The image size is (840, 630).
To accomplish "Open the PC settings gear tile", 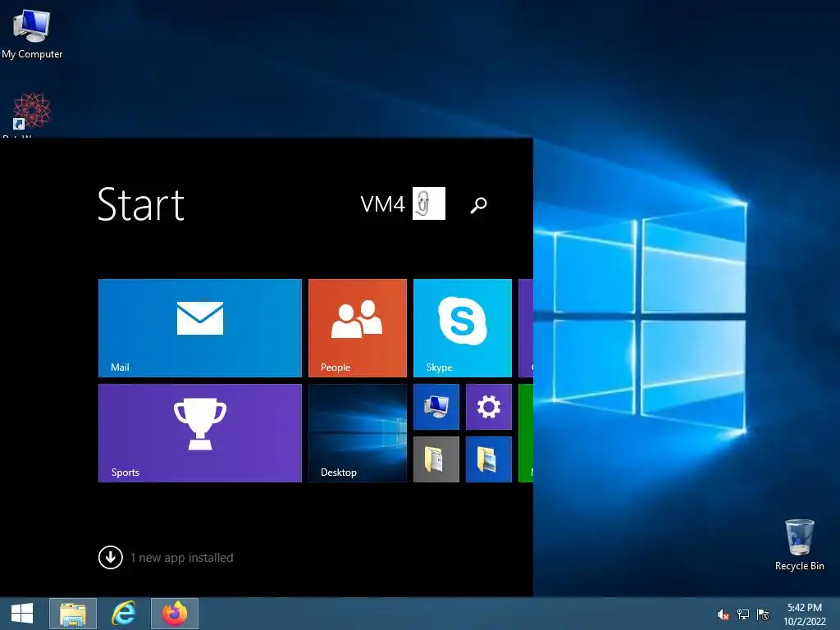I will (x=489, y=407).
